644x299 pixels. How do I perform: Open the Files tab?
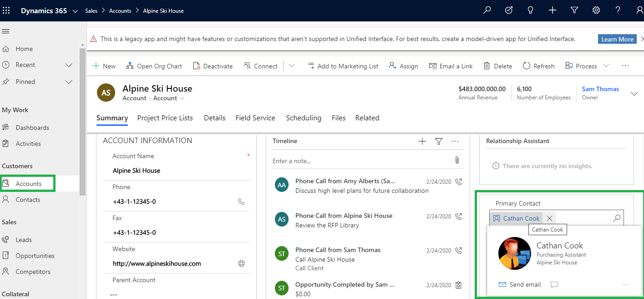point(339,118)
